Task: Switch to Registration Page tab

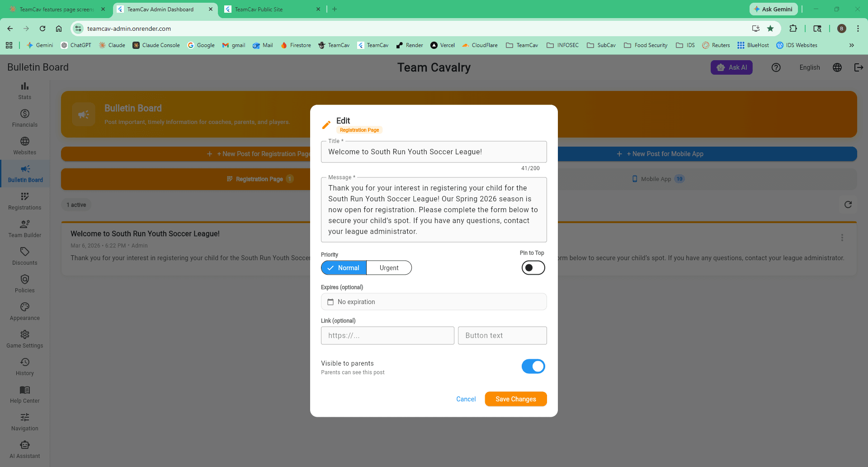Action: click(x=259, y=179)
